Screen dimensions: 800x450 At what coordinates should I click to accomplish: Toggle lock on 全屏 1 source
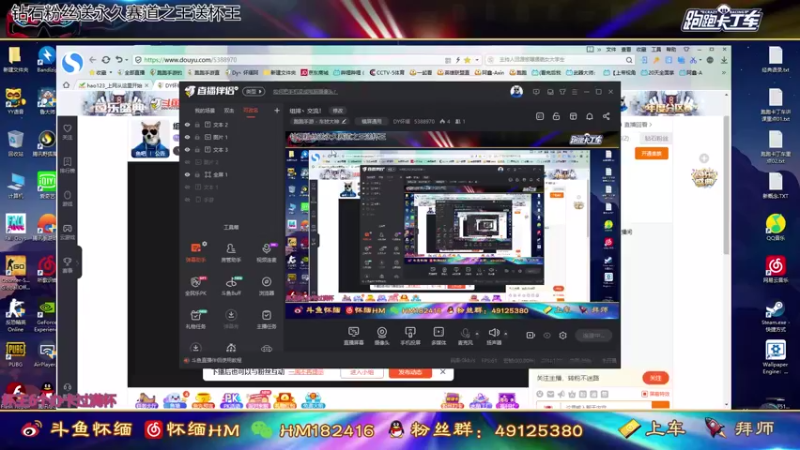click(x=197, y=174)
